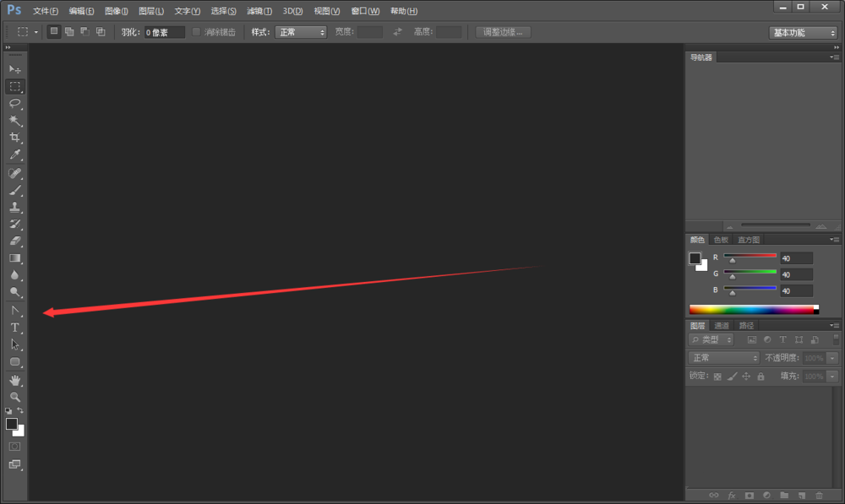Select the Rectangular Marquee tool

tap(15, 87)
